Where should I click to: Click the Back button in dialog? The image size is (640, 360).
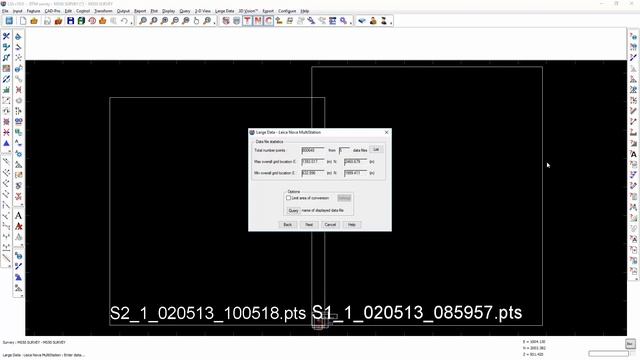coord(288,225)
